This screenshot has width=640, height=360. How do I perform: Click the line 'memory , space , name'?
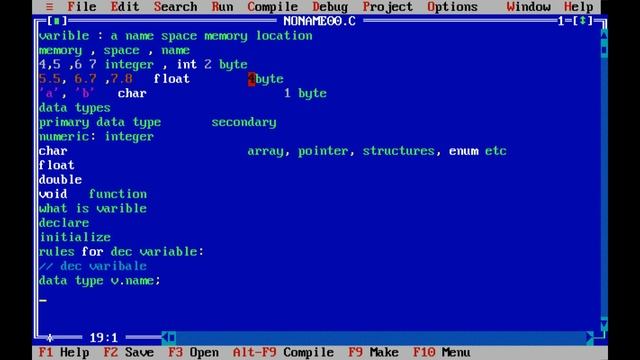click(114, 50)
